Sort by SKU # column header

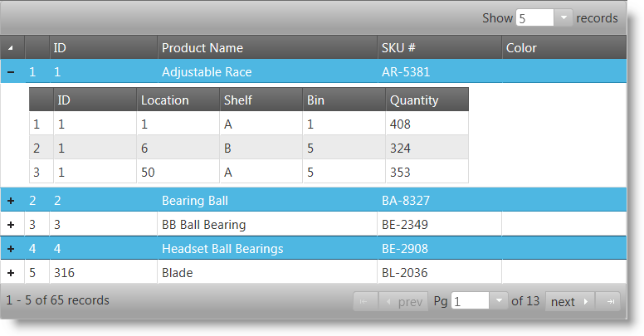coord(438,48)
